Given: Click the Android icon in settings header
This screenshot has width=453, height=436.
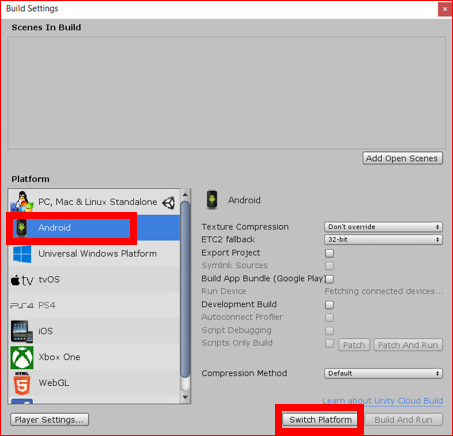Looking at the screenshot, I should coord(212,200).
